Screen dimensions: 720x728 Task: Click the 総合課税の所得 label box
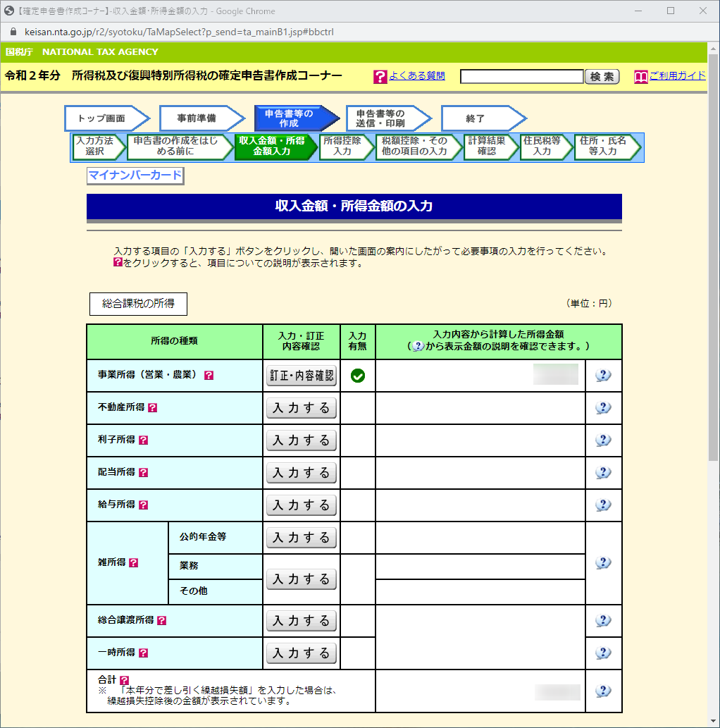pyautogui.click(x=138, y=304)
